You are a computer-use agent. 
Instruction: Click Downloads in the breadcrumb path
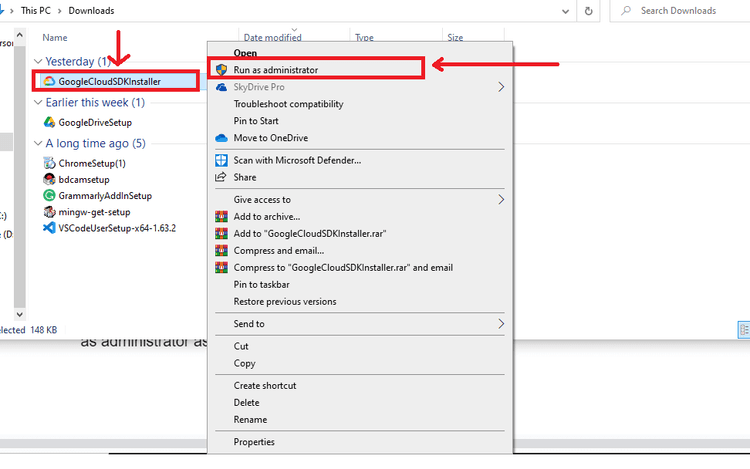93,11
